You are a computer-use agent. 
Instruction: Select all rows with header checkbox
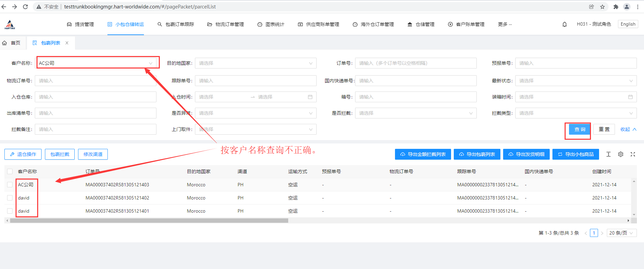tap(10, 171)
